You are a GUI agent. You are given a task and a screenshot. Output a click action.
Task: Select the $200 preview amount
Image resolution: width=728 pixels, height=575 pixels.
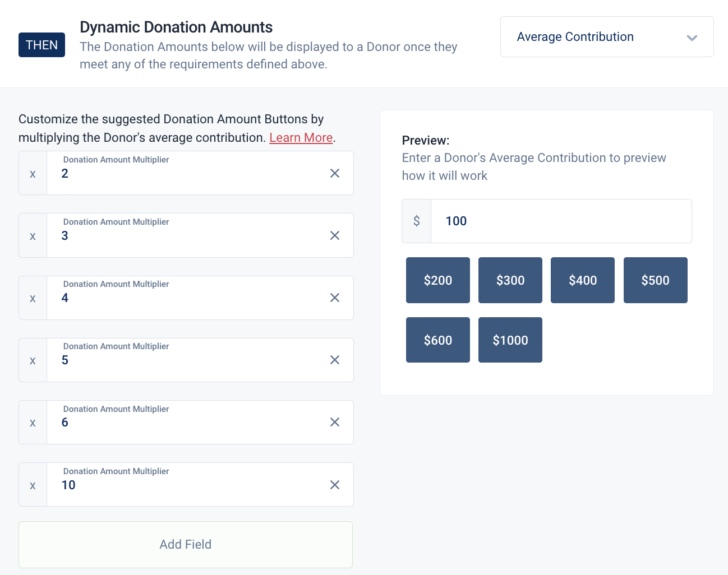[x=438, y=280]
